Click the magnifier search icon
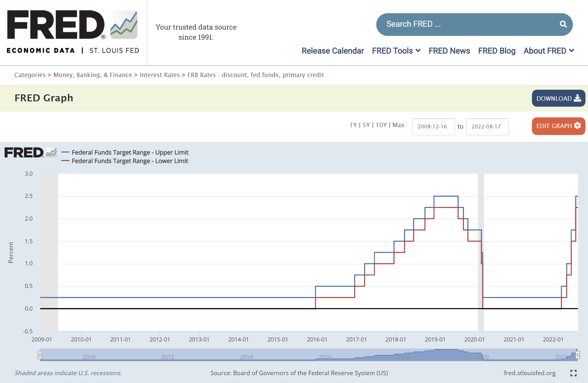The image size is (588, 383). pyautogui.click(x=563, y=24)
